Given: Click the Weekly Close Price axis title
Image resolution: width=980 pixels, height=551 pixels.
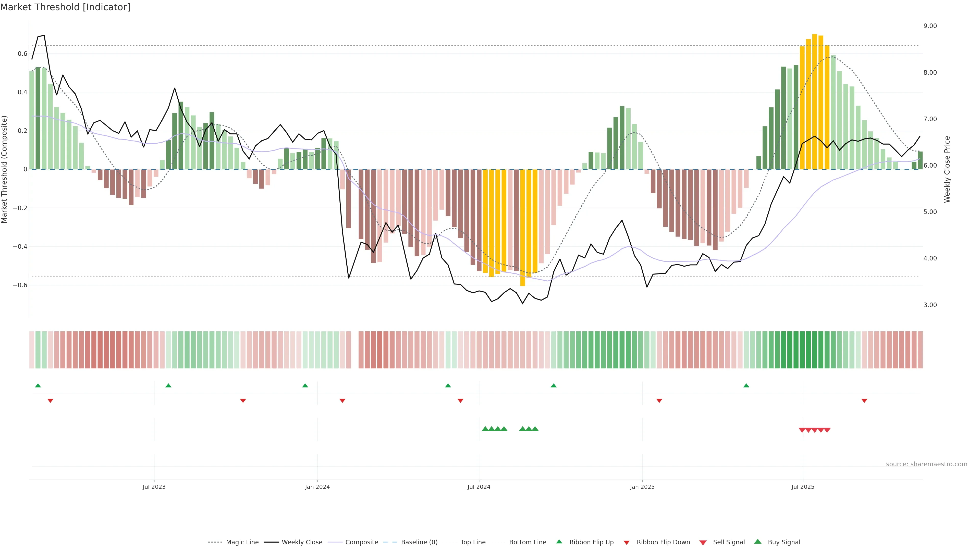Looking at the screenshot, I should click(x=947, y=169).
